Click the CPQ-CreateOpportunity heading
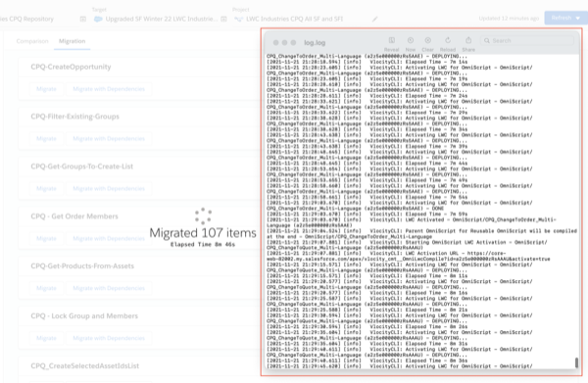588x383 pixels. point(71,67)
